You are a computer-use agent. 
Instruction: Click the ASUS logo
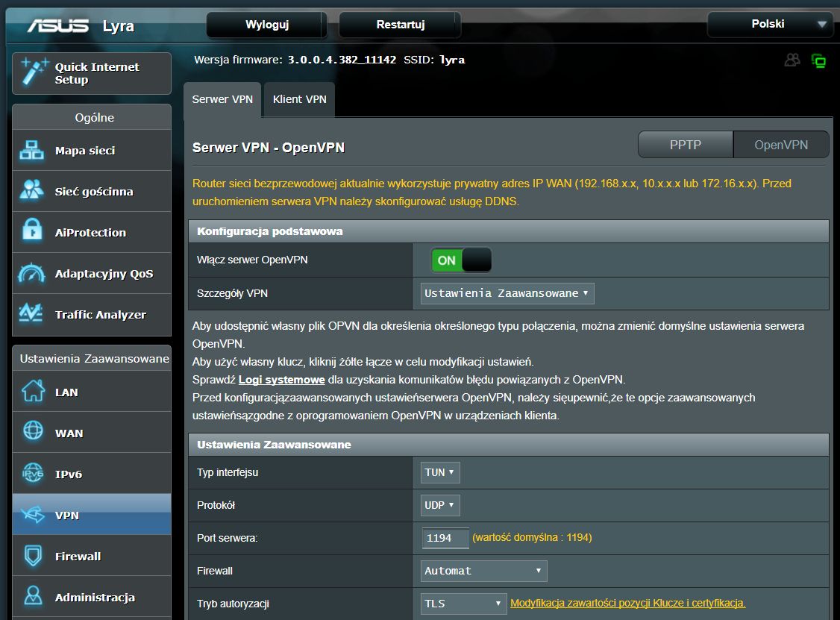[x=58, y=25]
